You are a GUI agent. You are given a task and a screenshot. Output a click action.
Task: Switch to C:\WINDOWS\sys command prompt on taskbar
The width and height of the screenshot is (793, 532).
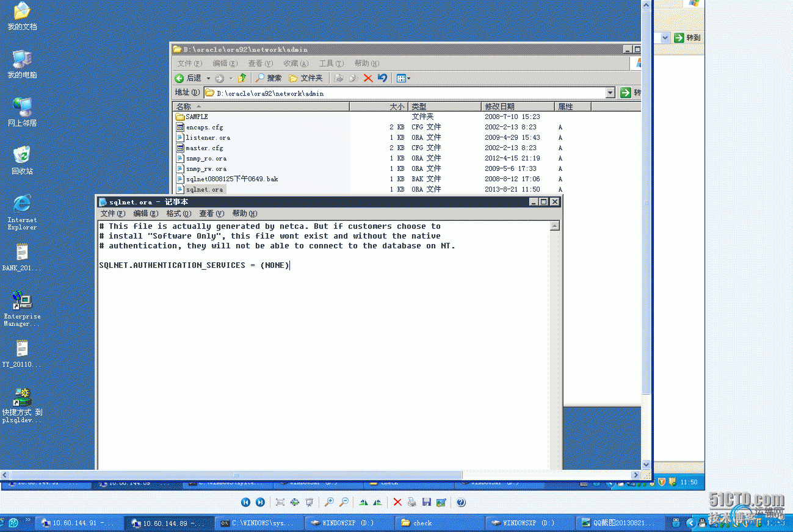click(259, 523)
